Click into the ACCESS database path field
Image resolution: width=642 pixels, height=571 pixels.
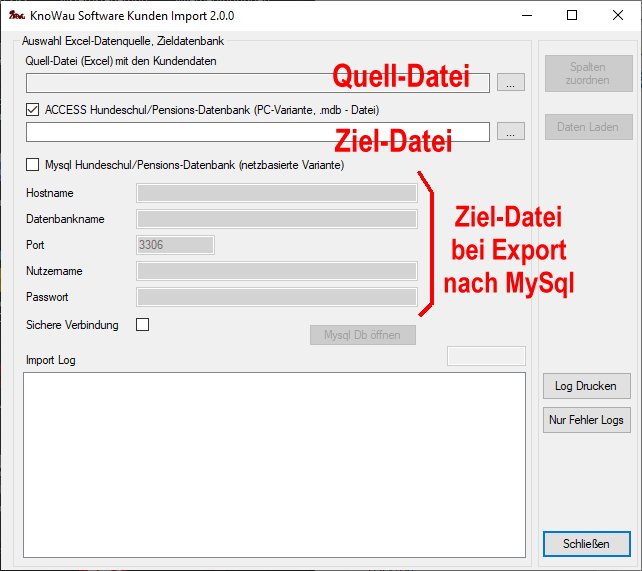(x=257, y=132)
